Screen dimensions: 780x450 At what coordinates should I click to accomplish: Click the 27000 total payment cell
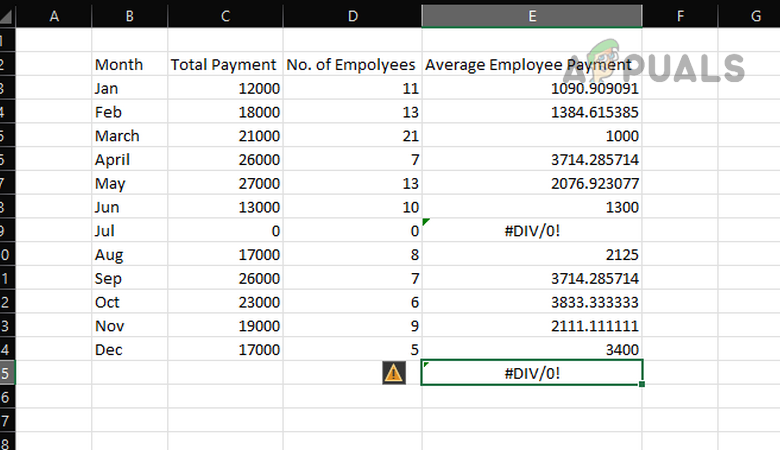tap(225, 183)
